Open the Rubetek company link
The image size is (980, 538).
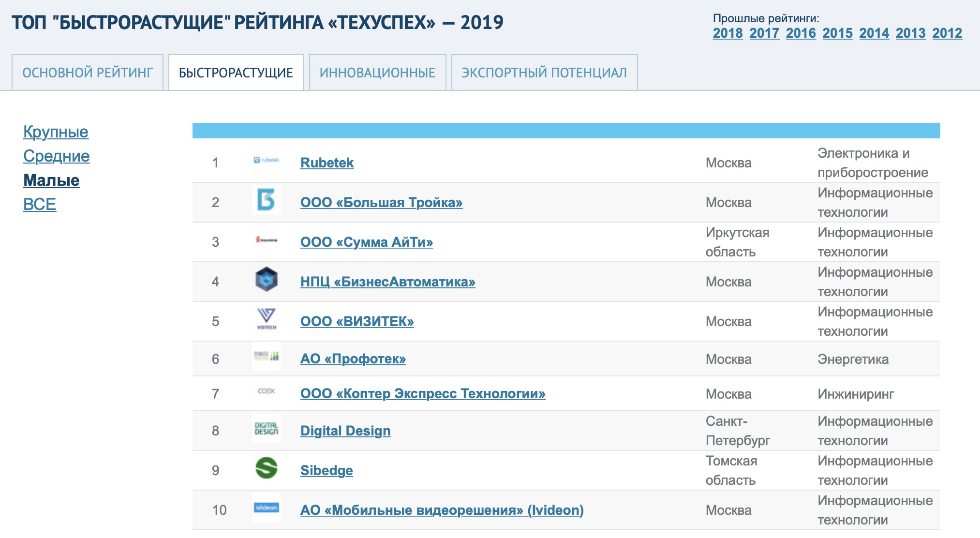(327, 163)
